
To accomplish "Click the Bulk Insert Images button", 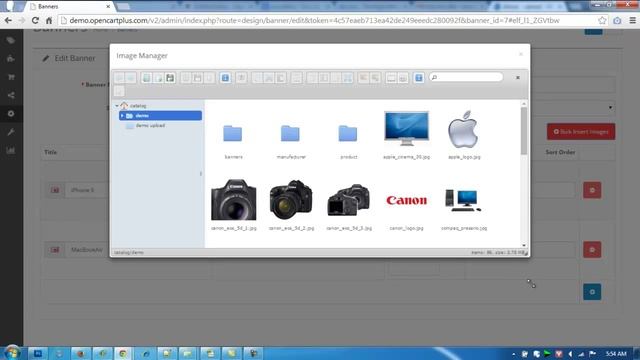I will [x=581, y=132].
